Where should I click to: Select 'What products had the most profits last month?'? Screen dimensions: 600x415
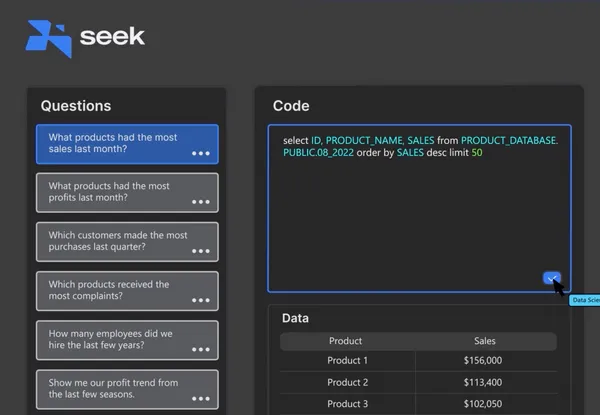click(x=127, y=193)
